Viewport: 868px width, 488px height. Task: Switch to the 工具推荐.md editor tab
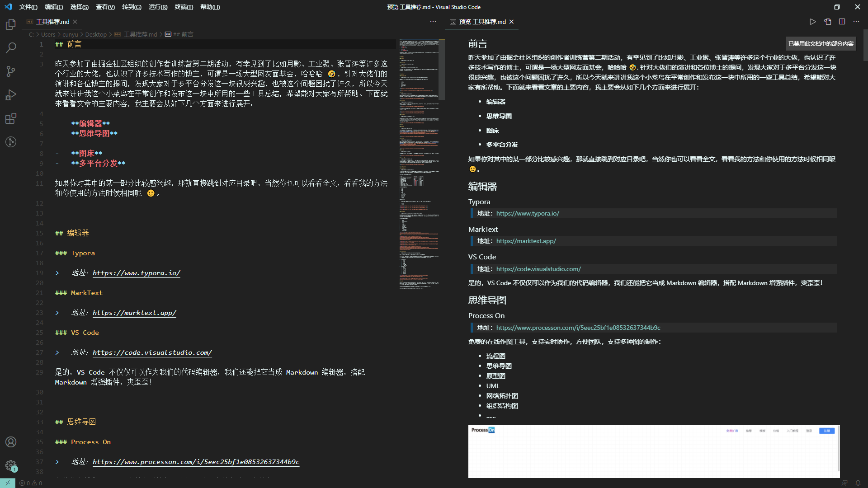coord(52,22)
